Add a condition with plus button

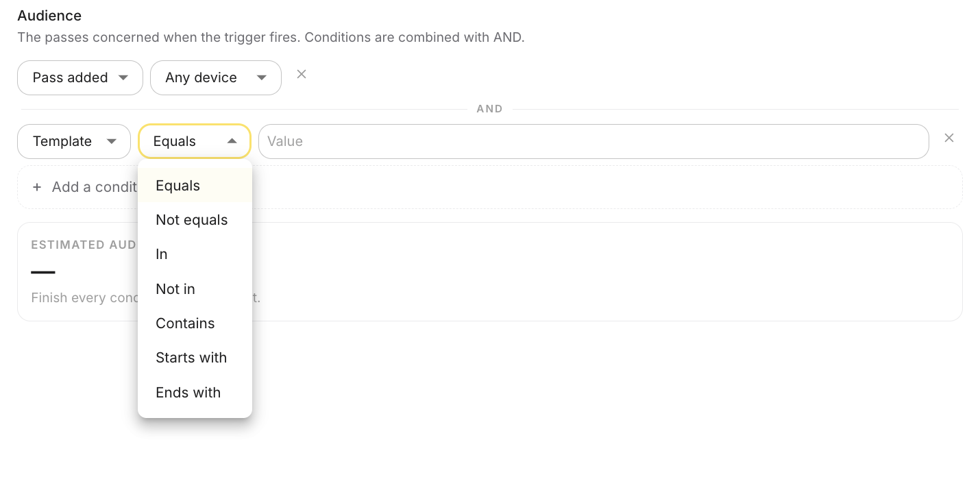click(490, 187)
